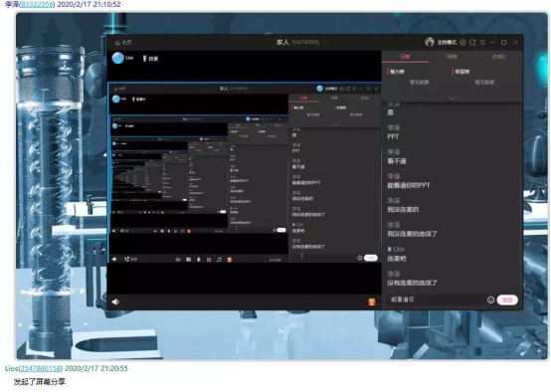Go to the 大厅 home lobby
551x392 pixels.
pyautogui.click(x=123, y=43)
